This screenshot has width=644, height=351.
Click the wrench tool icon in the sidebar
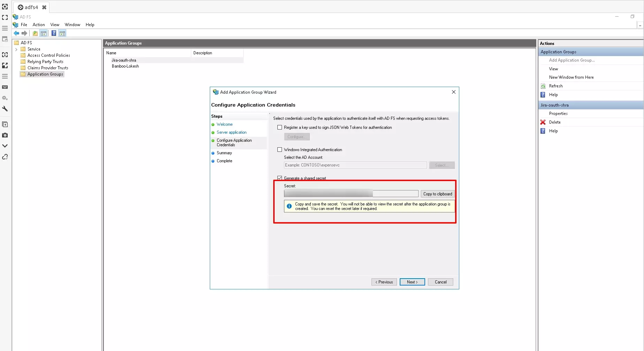pyautogui.click(x=5, y=109)
